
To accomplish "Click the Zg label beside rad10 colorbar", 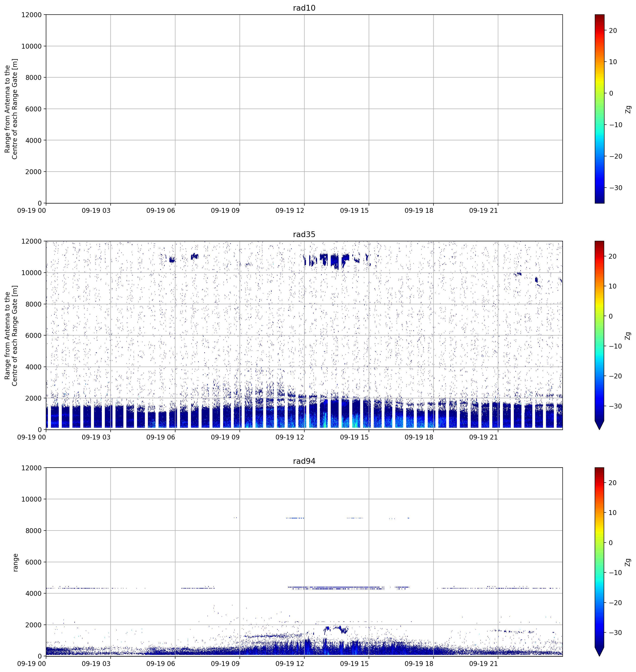I will point(628,109).
